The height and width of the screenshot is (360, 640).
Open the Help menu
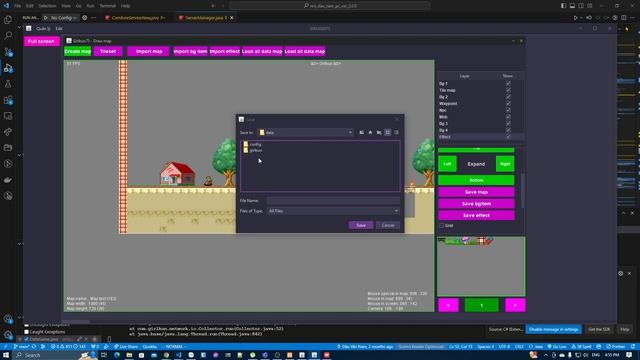tap(126, 6)
